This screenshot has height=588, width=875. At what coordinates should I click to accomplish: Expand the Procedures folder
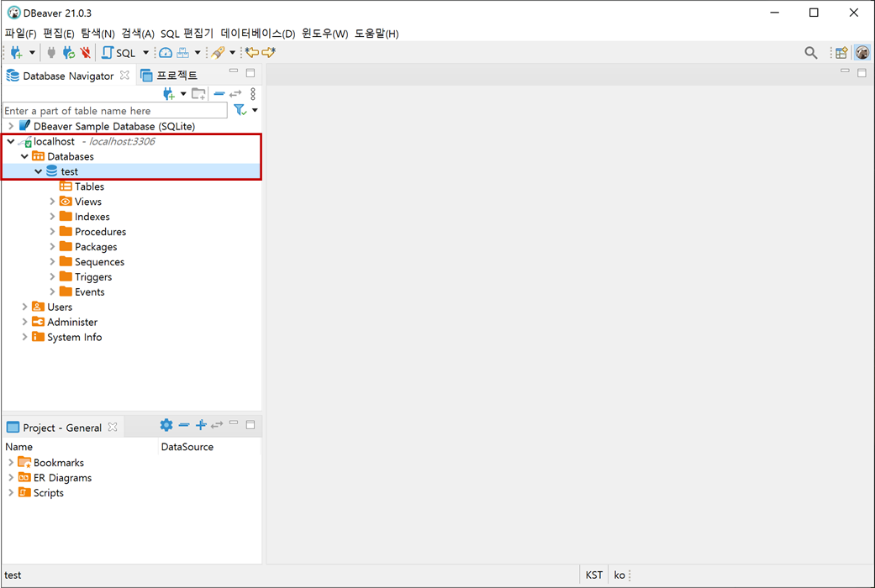[52, 232]
